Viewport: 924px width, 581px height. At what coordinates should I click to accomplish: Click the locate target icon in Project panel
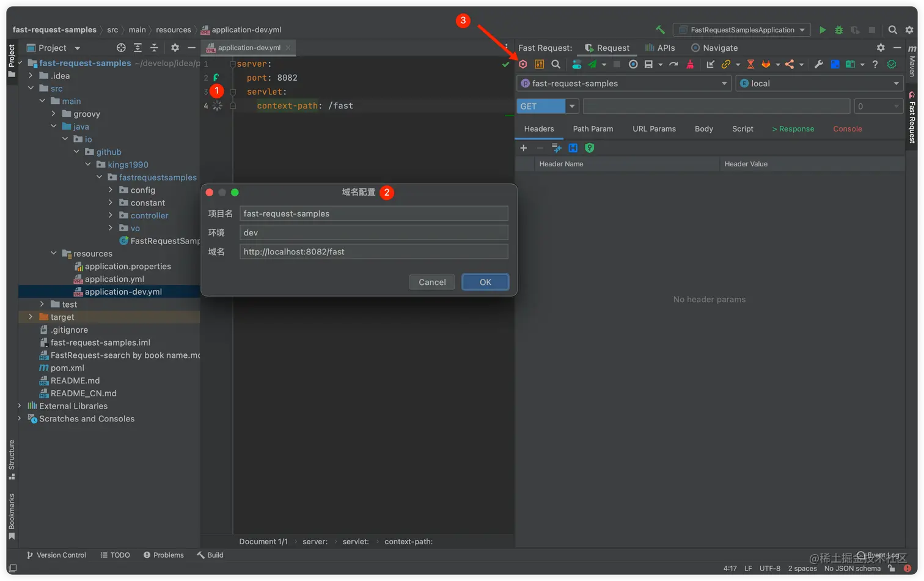point(121,48)
